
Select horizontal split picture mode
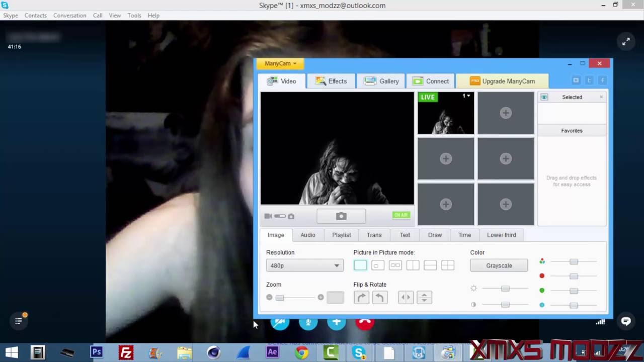coord(430,265)
